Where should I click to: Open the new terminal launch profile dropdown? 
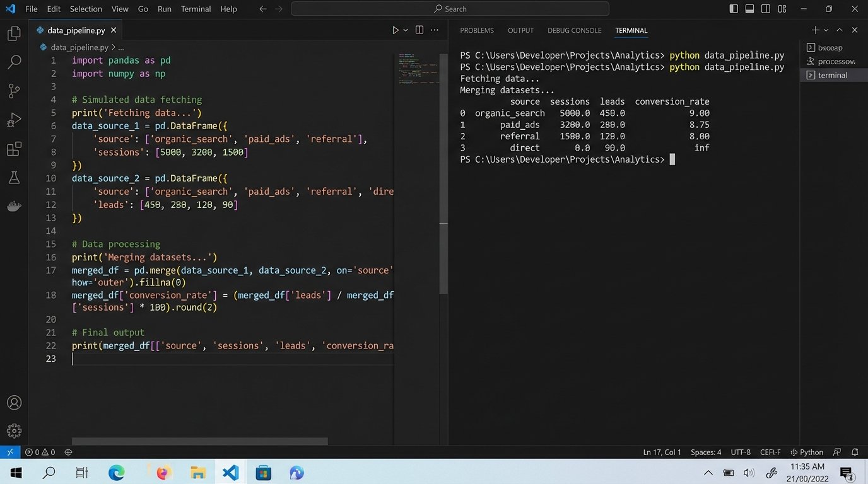[826, 30]
